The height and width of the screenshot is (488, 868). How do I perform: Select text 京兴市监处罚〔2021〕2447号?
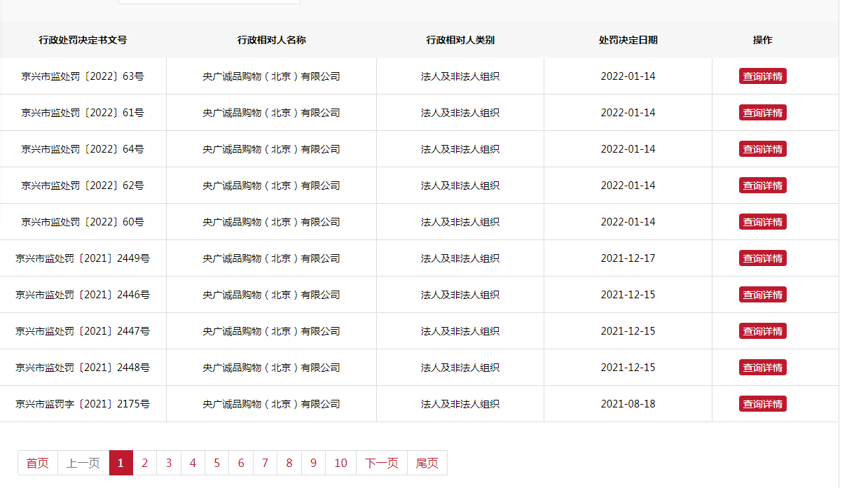coord(83,331)
